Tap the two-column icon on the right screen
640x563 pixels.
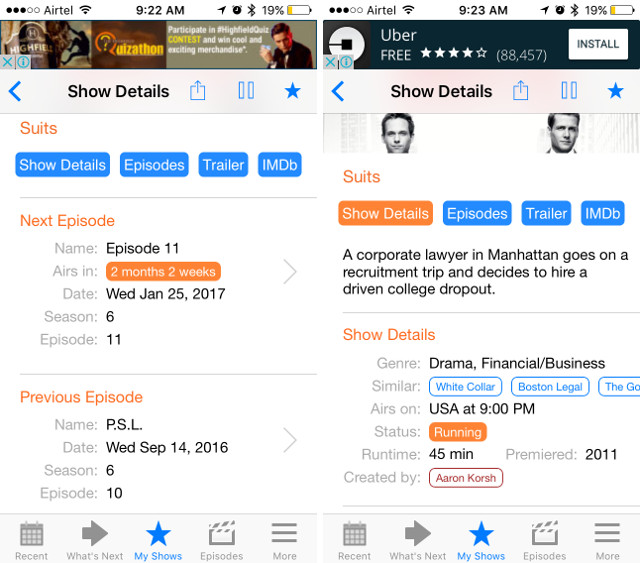point(569,91)
